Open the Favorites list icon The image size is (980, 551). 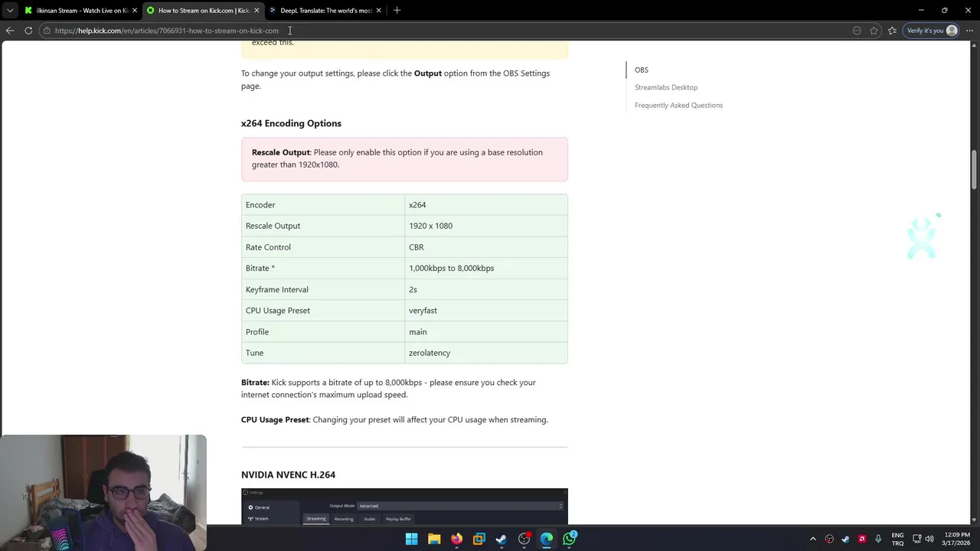(x=892, y=31)
